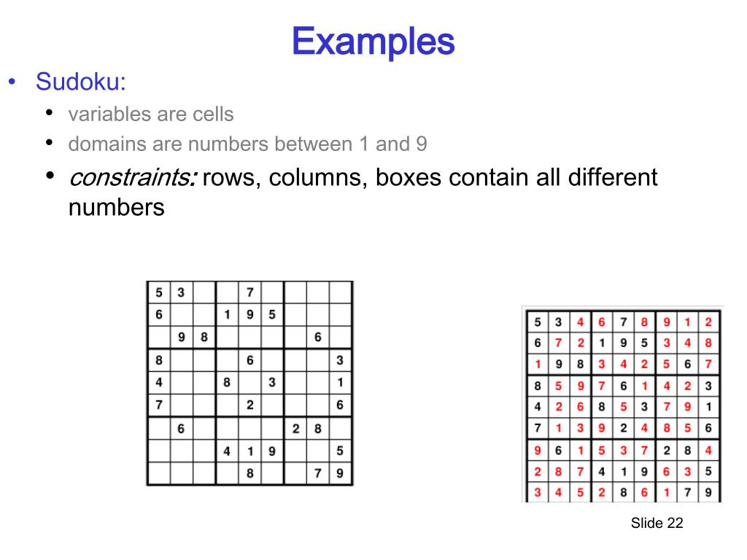747x560 pixels.
Task: Click the red 2 ending the solved grid's top row
Action: 708,322
